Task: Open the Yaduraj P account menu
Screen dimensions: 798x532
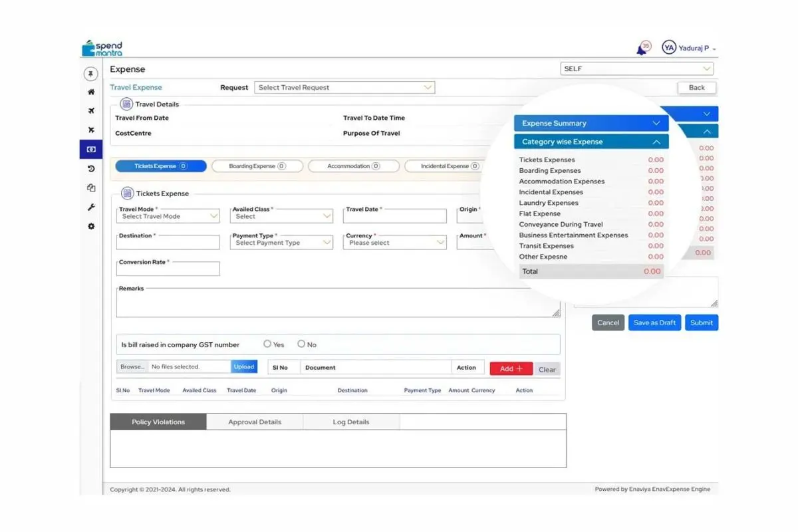Action: point(697,49)
